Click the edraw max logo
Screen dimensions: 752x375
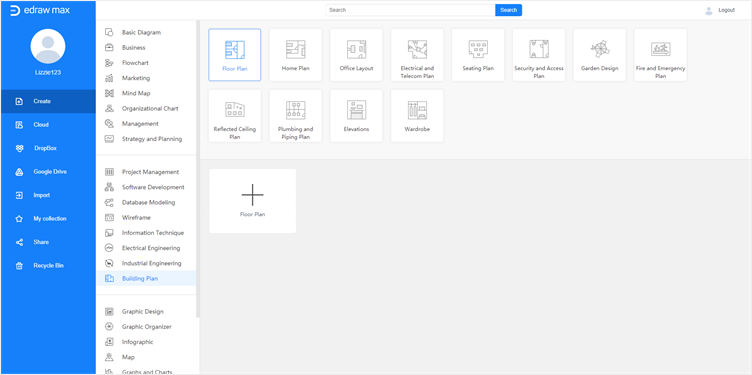[x=40, y=10]
